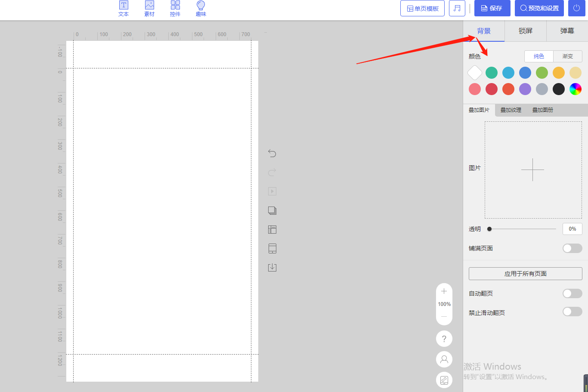Click the 透明 transparency slider handle

[489, 229]
